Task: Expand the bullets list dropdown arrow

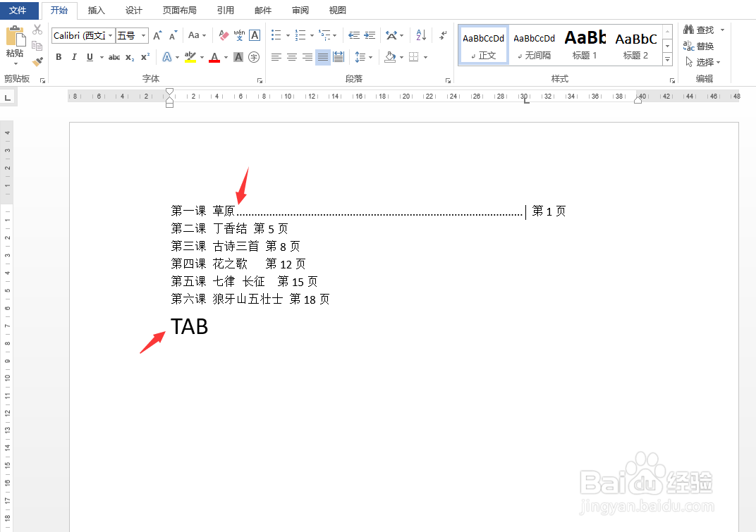Action: coord(288,35)
